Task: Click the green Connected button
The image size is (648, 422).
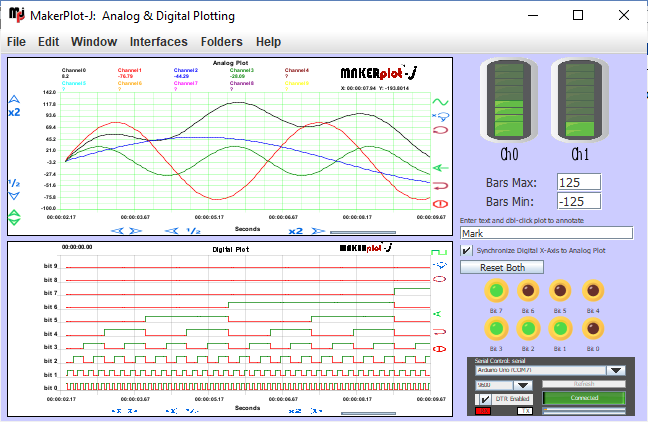Action: pyautogui.click(x=584, y=398)
